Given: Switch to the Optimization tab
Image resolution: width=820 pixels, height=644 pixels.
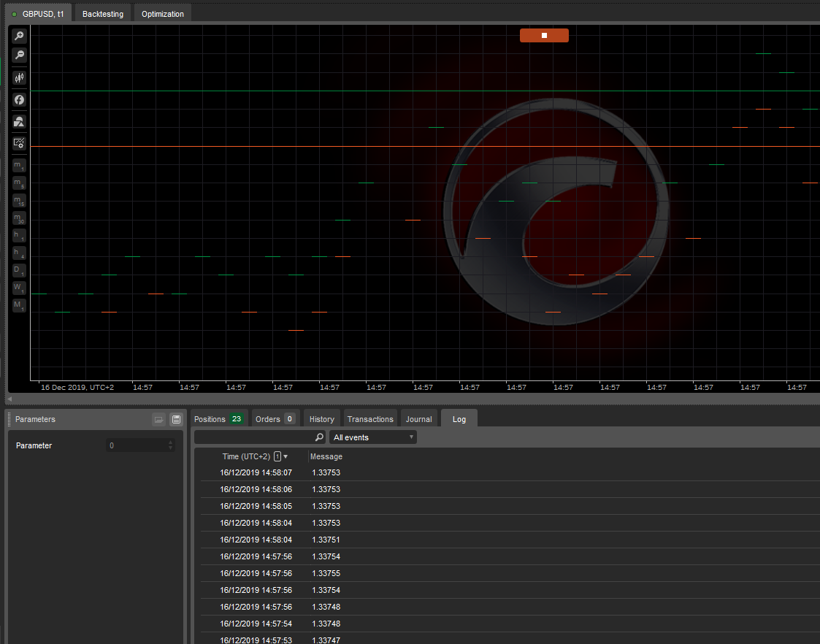Looking at the screenshot, I should tap(163, 14).
